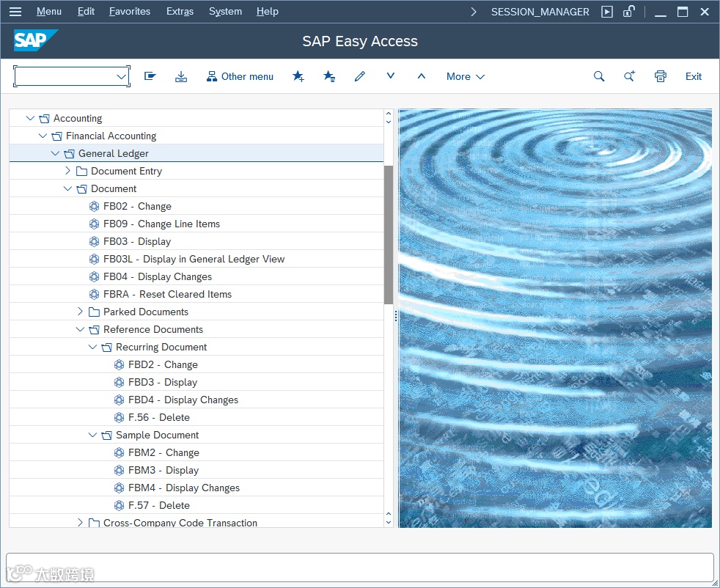Viewport: 720px width, 588px height.
Task: Click the Add to Favorites star icon
Action: (x=298, y=76)
